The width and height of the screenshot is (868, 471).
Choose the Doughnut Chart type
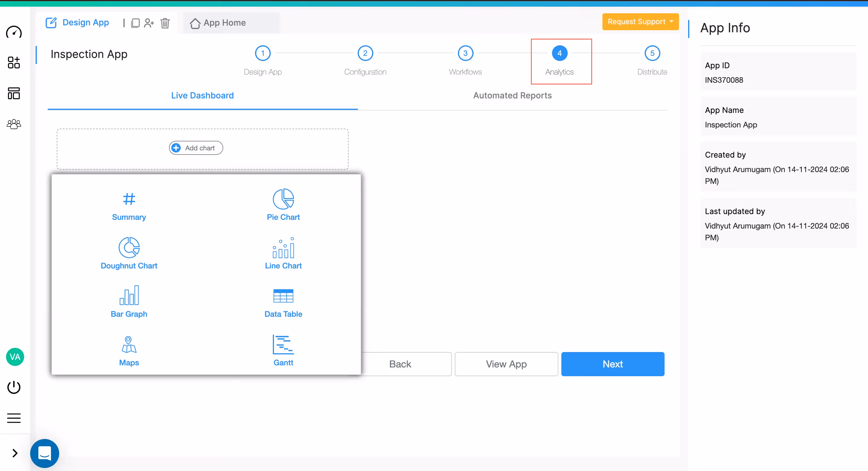tap(129, 253)
